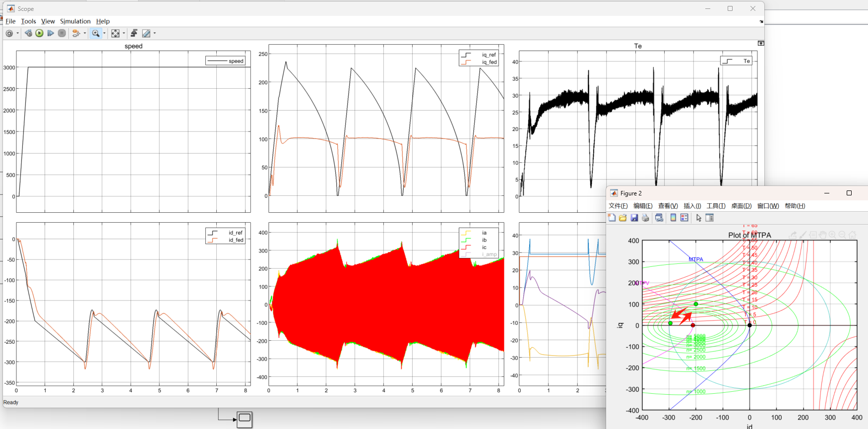The width and height of the screenshot is (868, 429).
Task: Click data tips icon on MTPA plot
Action: point(813,235)
